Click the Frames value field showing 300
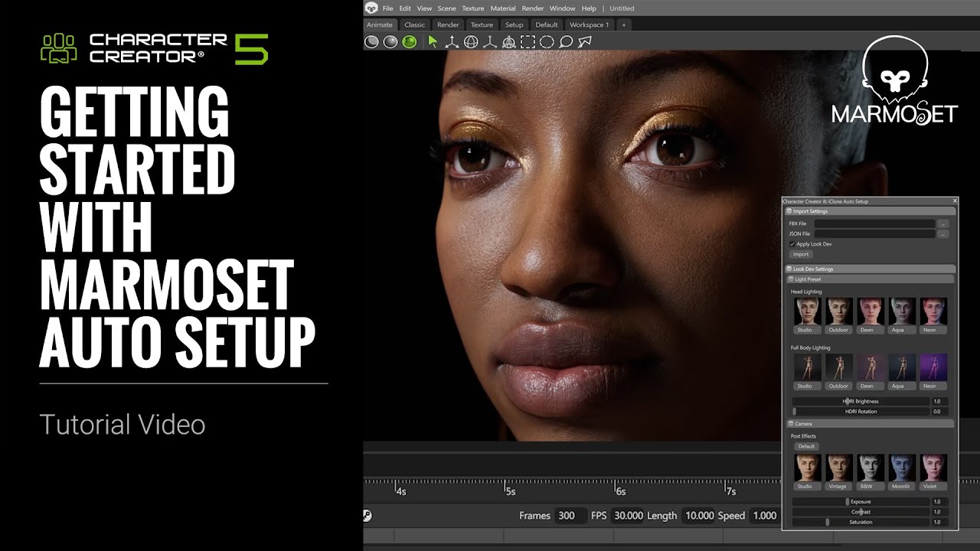 [x=570, y=516]
